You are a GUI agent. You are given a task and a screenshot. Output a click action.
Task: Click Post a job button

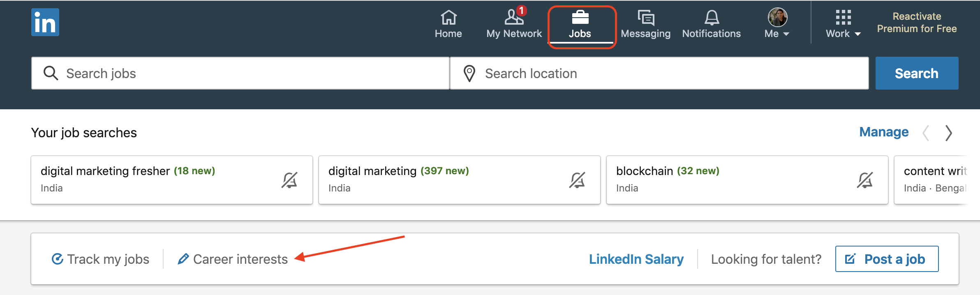click(887, 259)
